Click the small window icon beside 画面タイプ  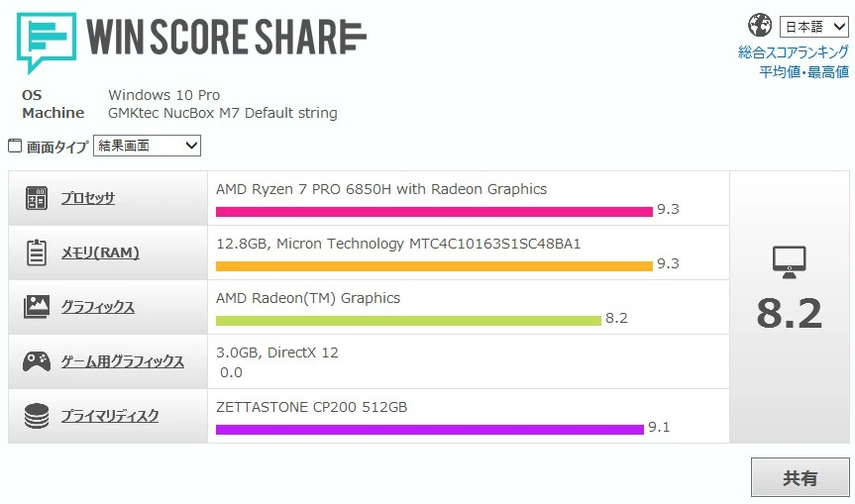click(x=15, y=147)
